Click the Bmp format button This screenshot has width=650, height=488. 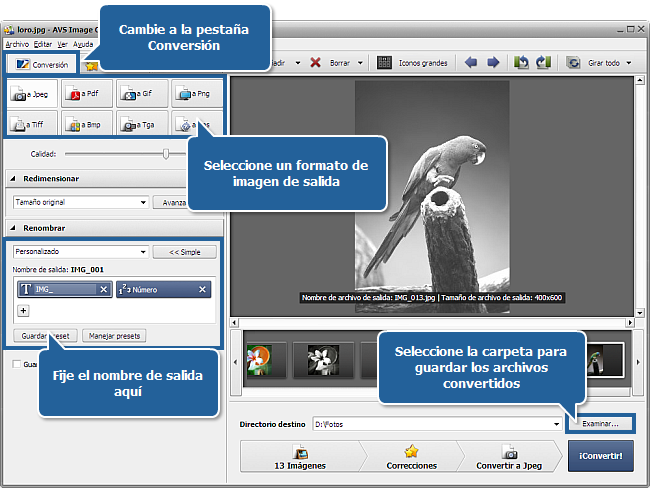click(x=88, y=125)
